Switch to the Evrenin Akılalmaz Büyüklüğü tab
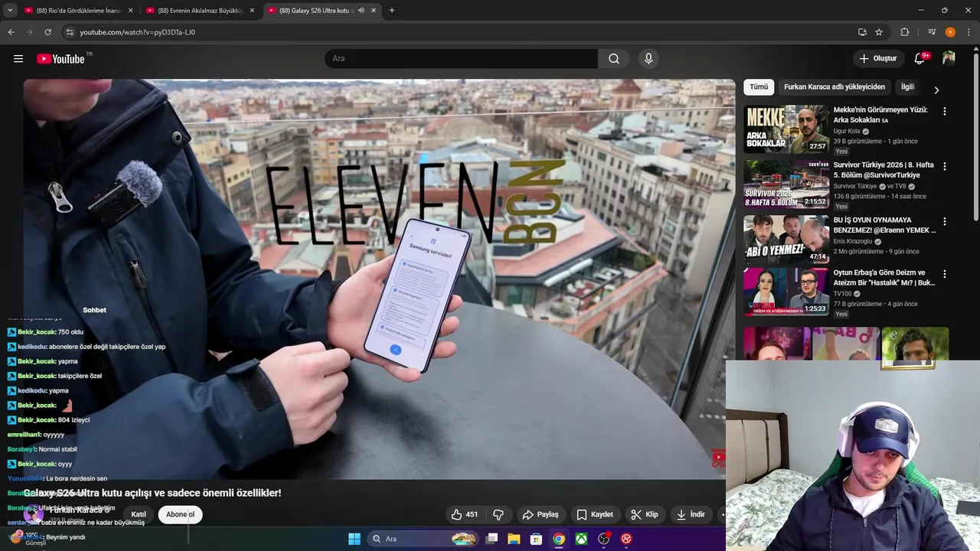 coord(199,11)
